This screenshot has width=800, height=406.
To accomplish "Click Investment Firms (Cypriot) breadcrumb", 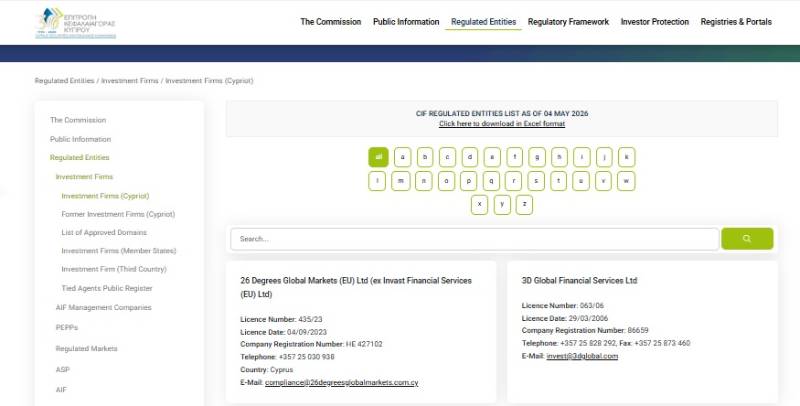I will pos(209,81).
